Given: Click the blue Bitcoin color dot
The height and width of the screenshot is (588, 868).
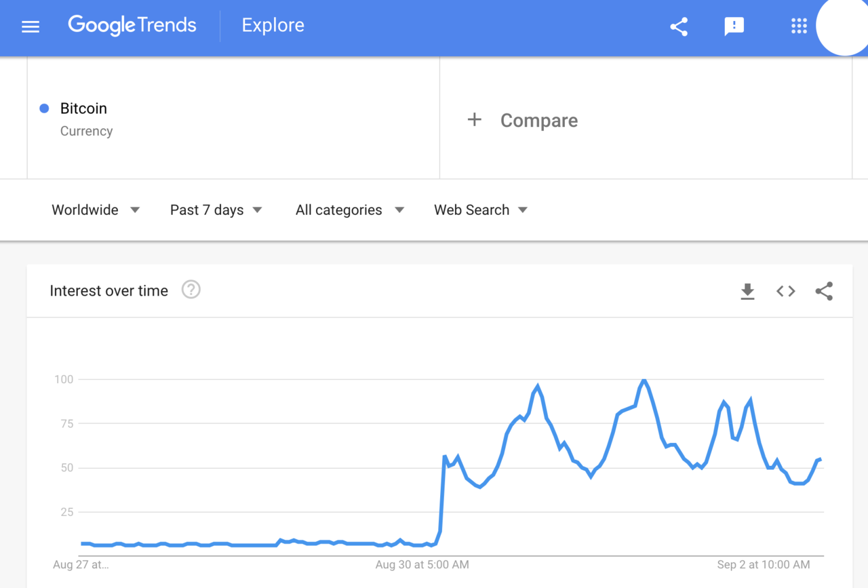Looking at the screenshot, I should 45,109.
